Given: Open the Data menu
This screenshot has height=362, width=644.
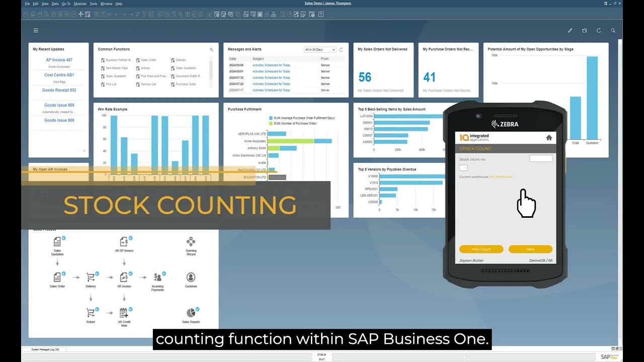Looking at the screenshot, I should 55,4.
